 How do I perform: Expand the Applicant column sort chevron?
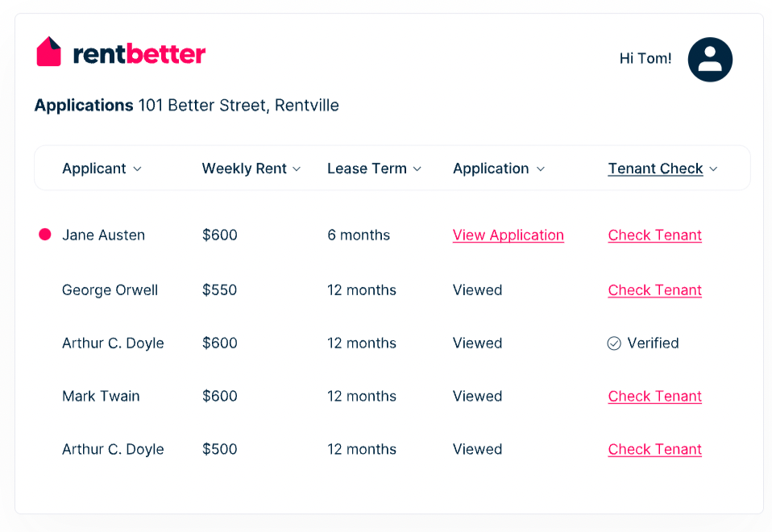(x=137, y=169)
